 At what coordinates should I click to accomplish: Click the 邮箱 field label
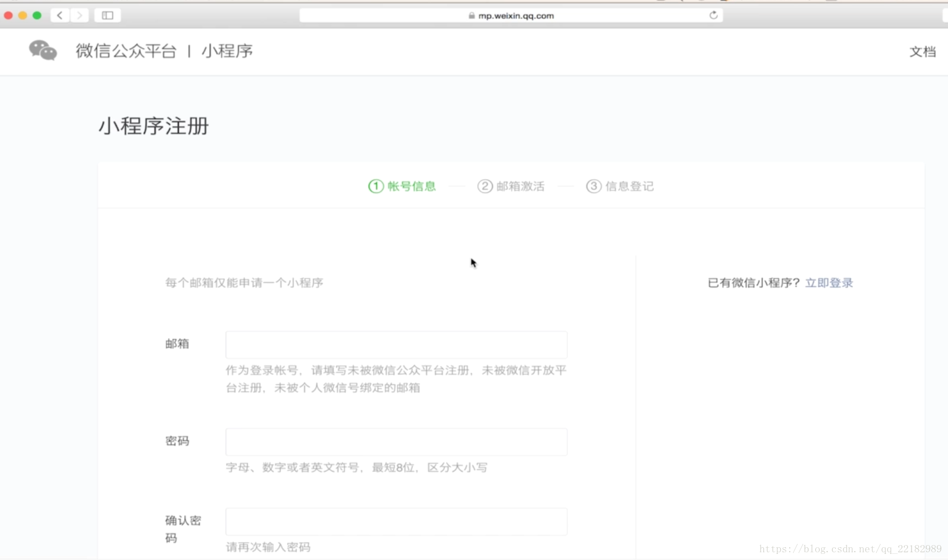click(x=177, y=344)
